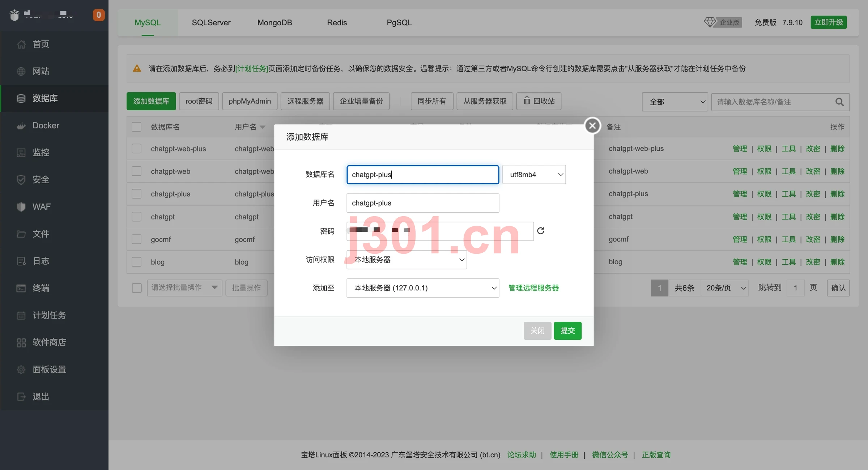Toggle the bottom batch-select checkbox

pyautogui.click(x=136, y=288)
